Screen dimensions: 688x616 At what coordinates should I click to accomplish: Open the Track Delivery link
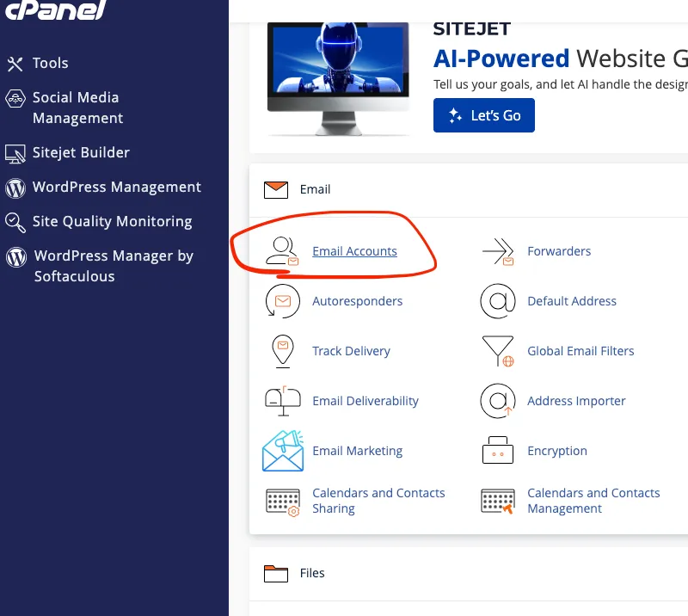(351, 351)
